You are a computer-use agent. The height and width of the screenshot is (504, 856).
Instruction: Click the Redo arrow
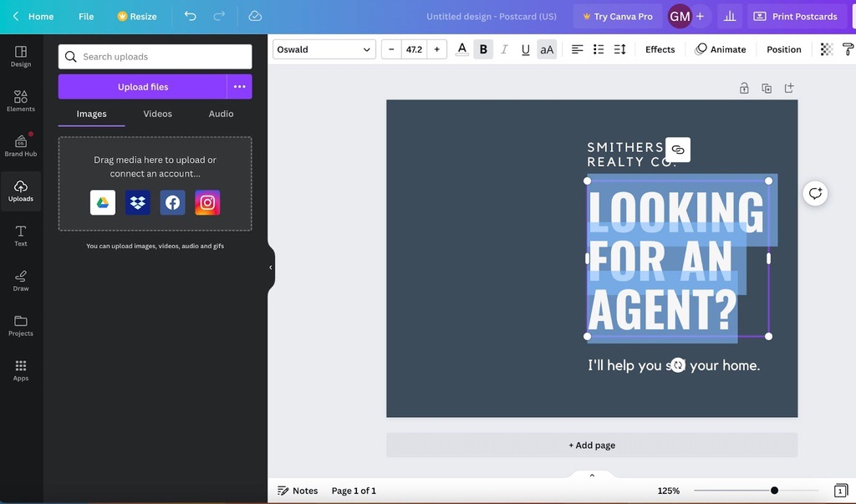pyautogui.click(x=219, y=17)
